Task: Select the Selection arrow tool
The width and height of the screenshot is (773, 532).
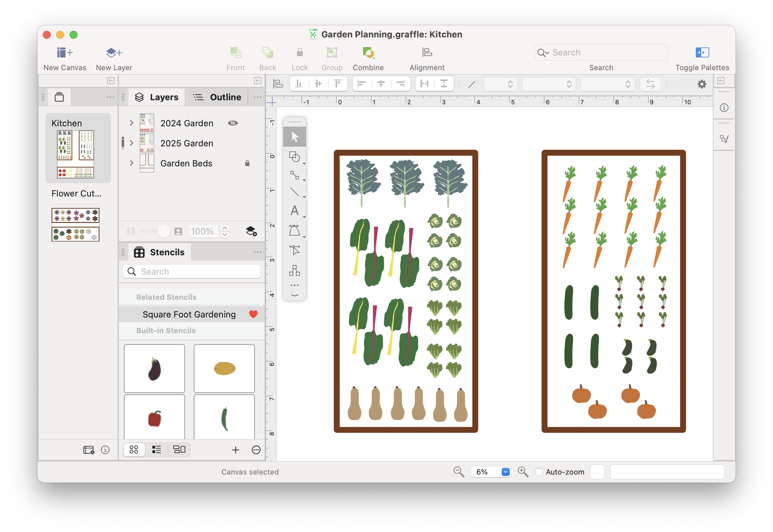Action: (x=295, y=137)
